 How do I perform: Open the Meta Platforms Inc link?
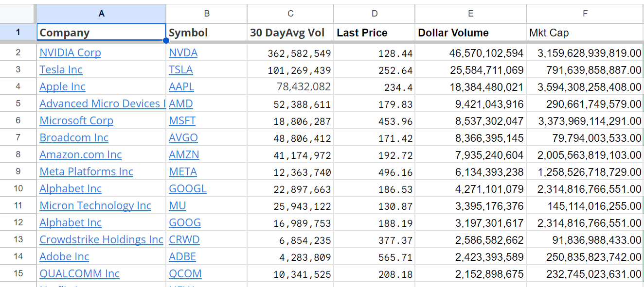(86, 172)
